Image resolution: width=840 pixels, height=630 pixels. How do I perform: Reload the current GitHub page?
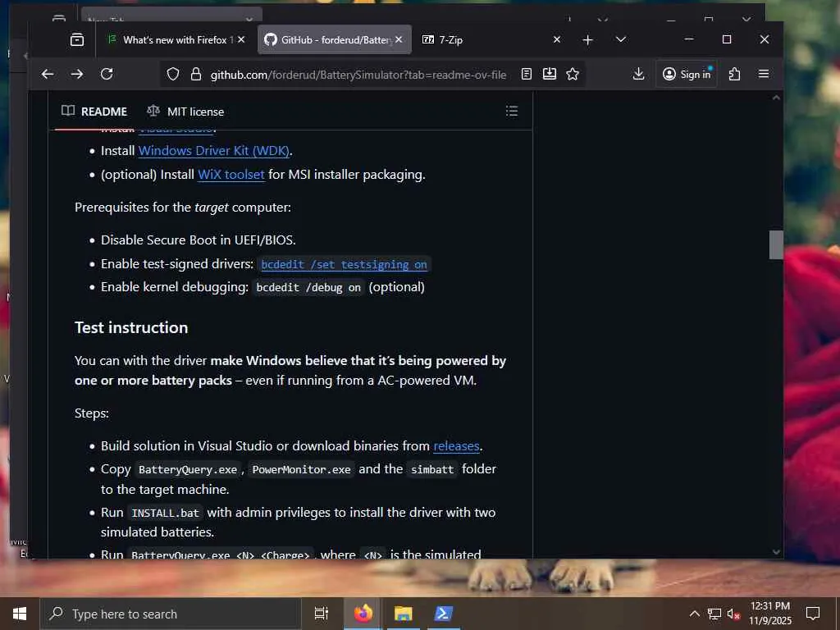107,74
